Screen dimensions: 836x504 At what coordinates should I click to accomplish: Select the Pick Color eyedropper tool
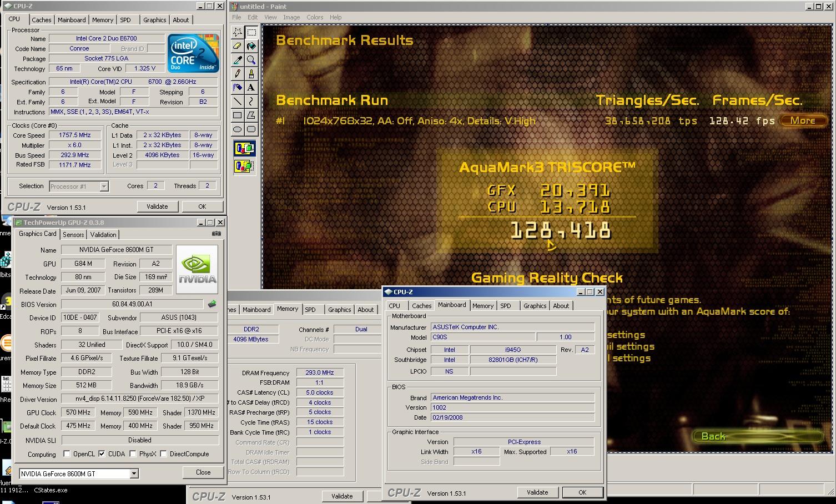238,60
